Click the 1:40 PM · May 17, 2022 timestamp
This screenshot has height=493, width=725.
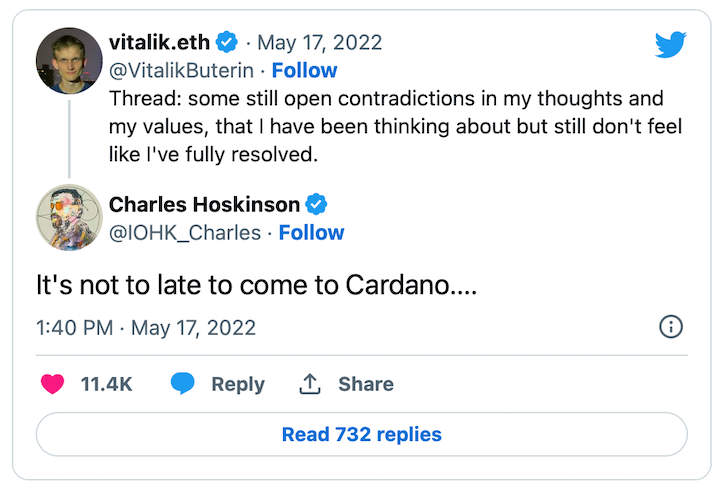click(146, 327)
